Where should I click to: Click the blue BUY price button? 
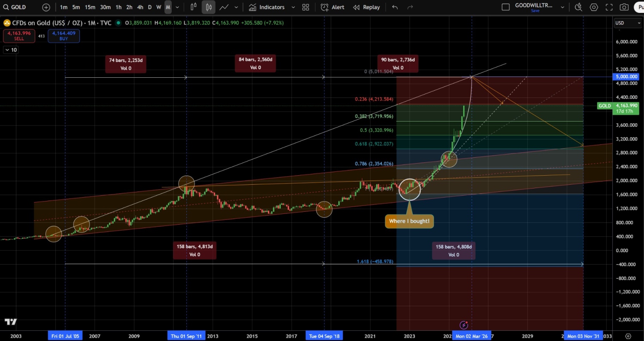coord(64,36)
